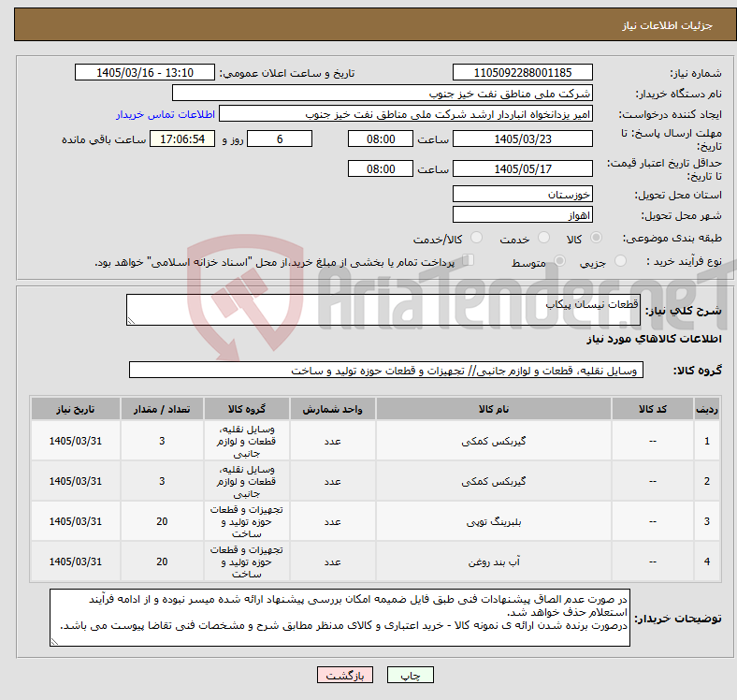Image resolution: width=737 pixels, height=700 pixels.
Task: Click the گروه کالا column header
Action: tap(247, 409)
